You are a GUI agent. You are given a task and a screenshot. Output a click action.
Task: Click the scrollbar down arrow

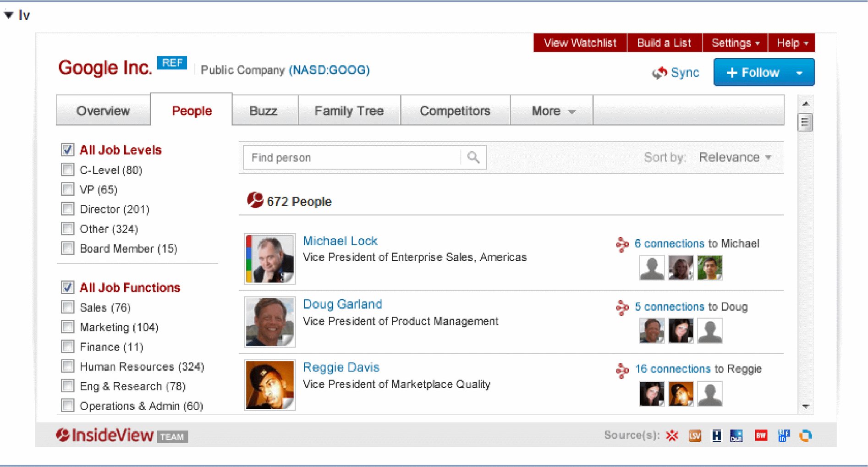806,407
